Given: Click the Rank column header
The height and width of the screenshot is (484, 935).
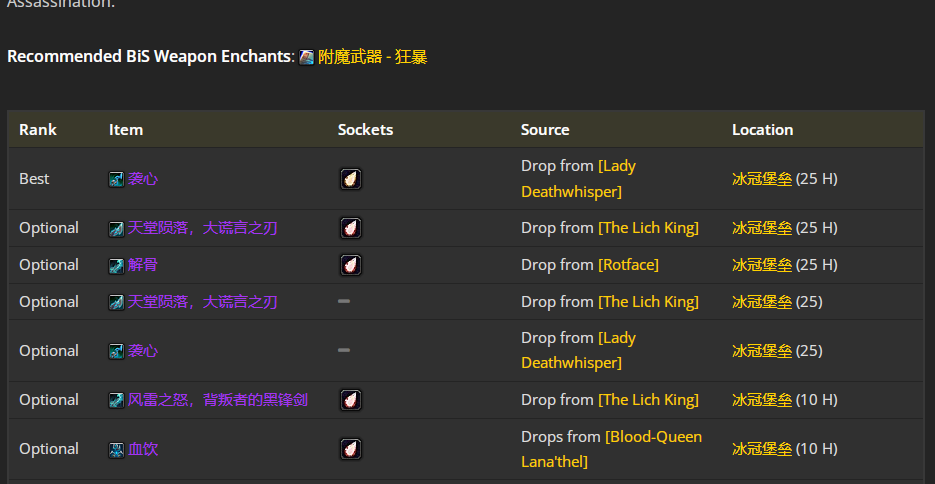Looking at the screenshot, I should pyautogui.click(x=38, y=130).
